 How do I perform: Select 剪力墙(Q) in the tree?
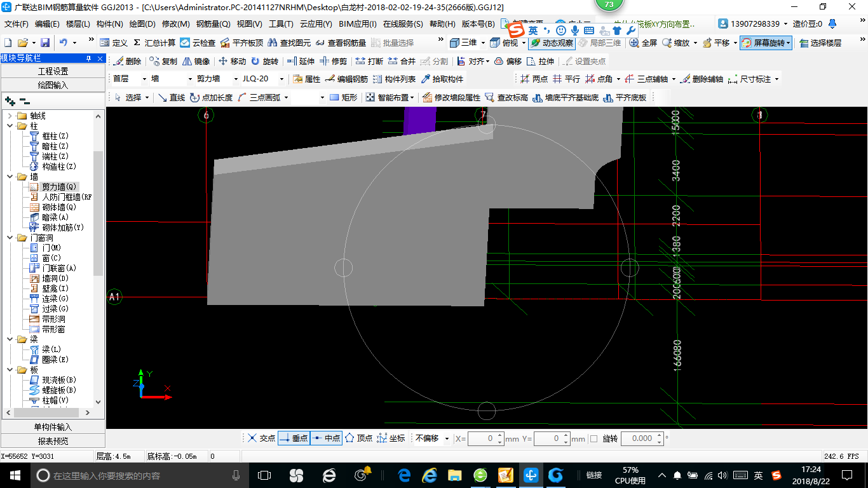tap(58, 187)
